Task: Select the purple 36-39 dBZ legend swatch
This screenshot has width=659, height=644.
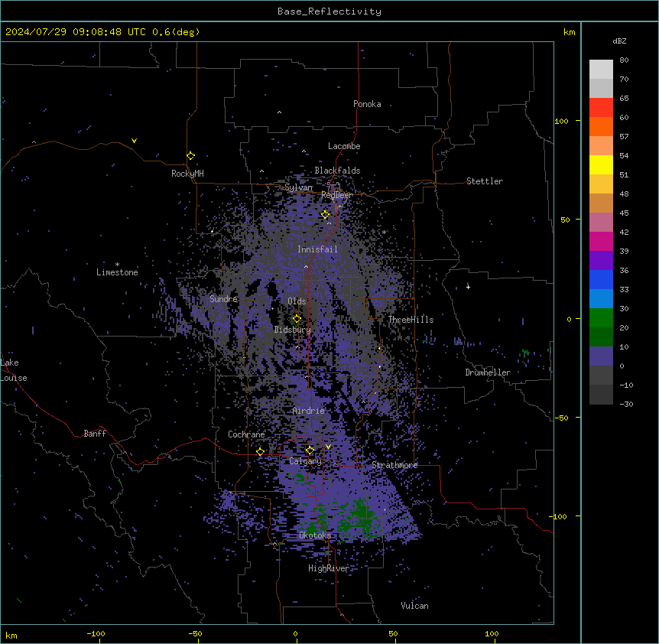Action: click(601, 261)
